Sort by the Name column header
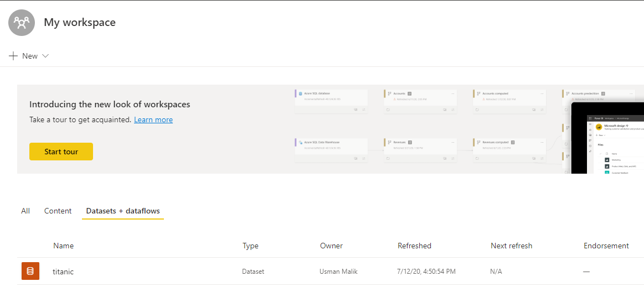 pyautogui.click(x=64, y=246)
